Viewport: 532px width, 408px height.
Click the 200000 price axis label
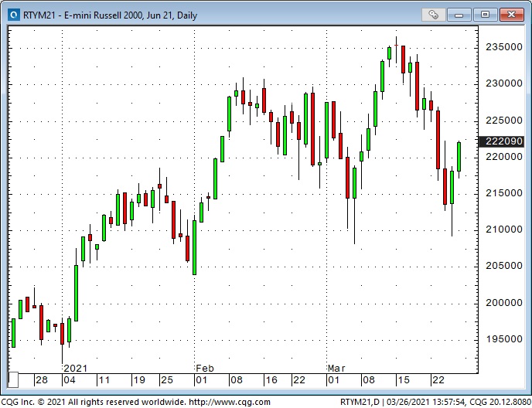point(504,303)
